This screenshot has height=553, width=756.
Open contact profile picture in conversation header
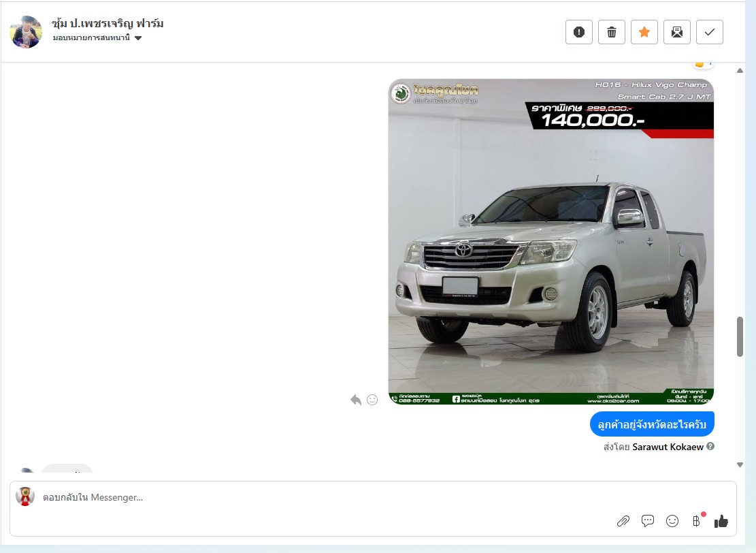tap(26, 32)
